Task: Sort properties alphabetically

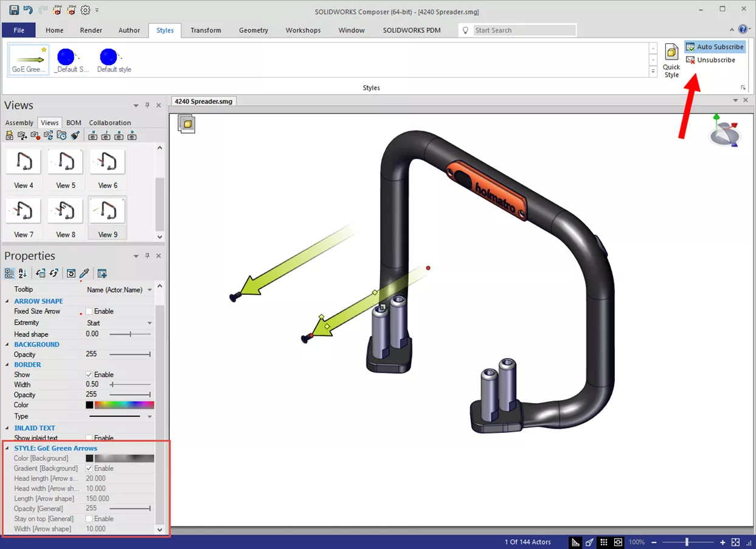Action: coord(23,274)
